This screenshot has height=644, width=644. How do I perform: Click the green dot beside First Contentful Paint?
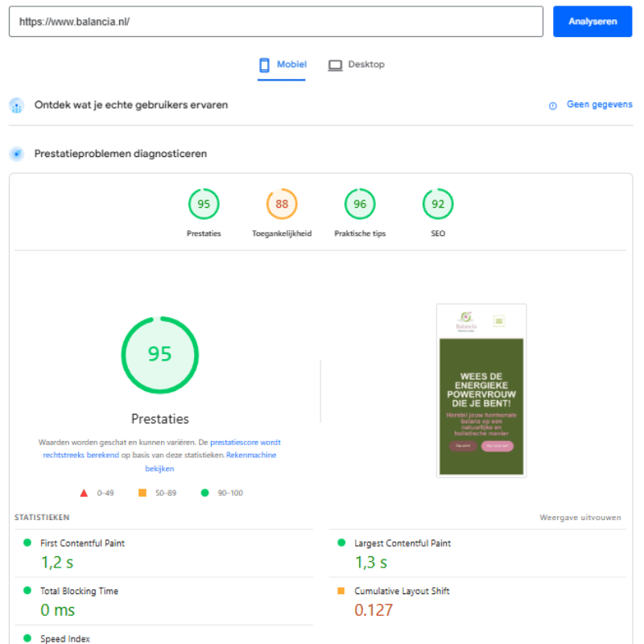pos(27,543)
